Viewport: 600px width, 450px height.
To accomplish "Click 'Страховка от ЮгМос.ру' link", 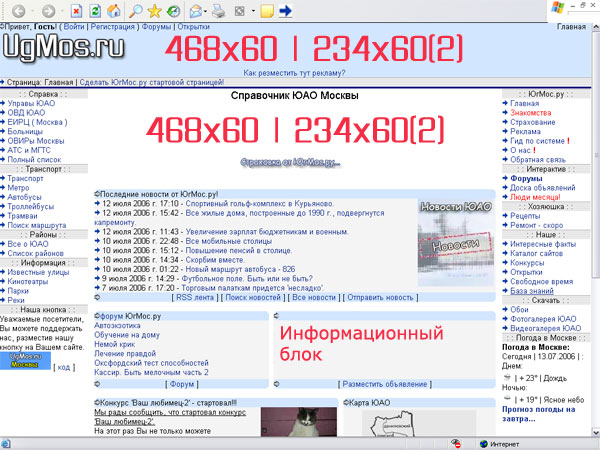I will click(x=290, y=163).
